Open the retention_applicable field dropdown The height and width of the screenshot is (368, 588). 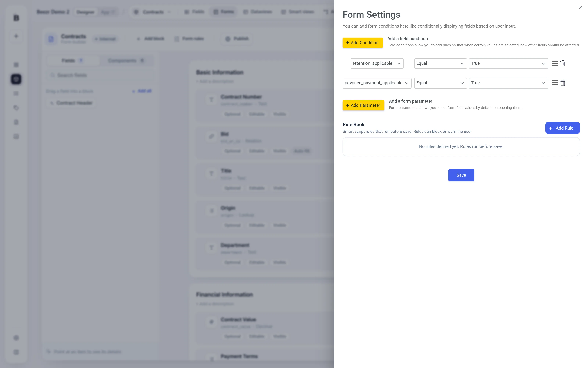click(x=377, y=63)
